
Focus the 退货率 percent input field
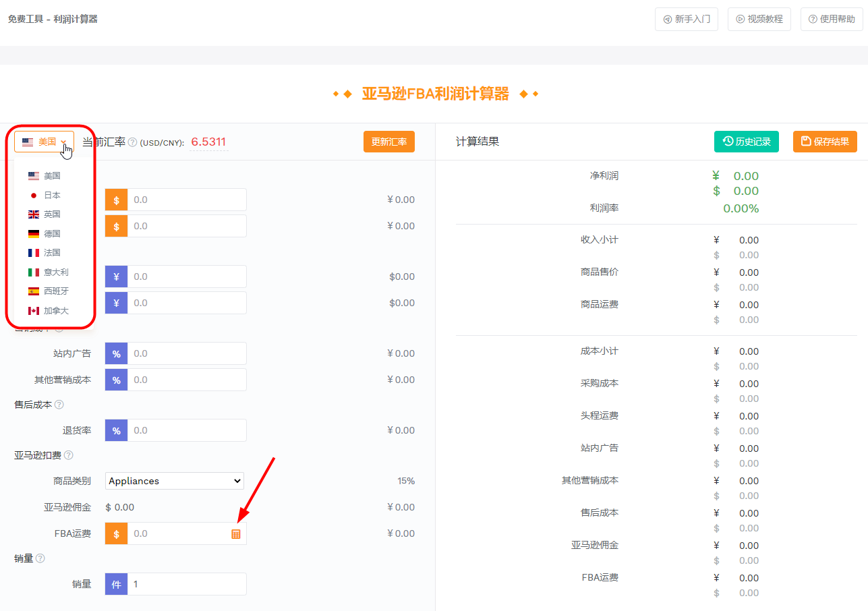pyautogui.click(x=187, y=430)
